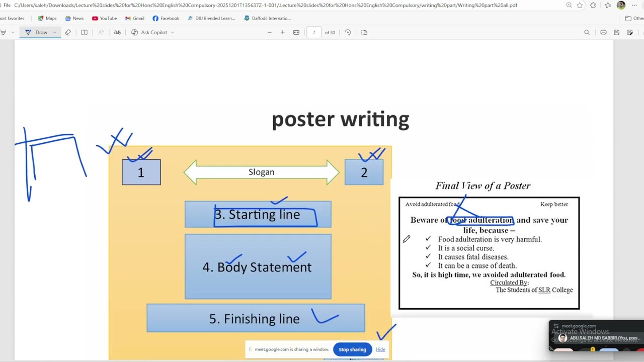
Task: Open Find in PDF search
Action: click(x=587, y=32)
